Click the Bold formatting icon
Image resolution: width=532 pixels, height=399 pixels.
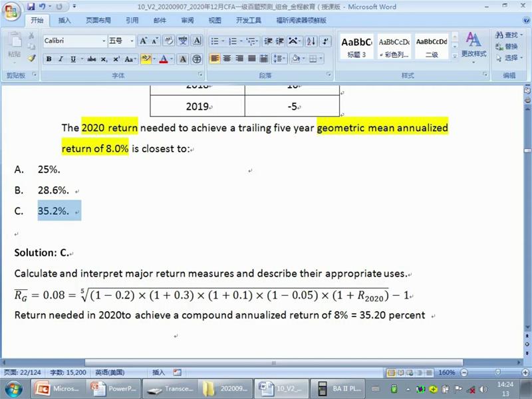point(49,59)
